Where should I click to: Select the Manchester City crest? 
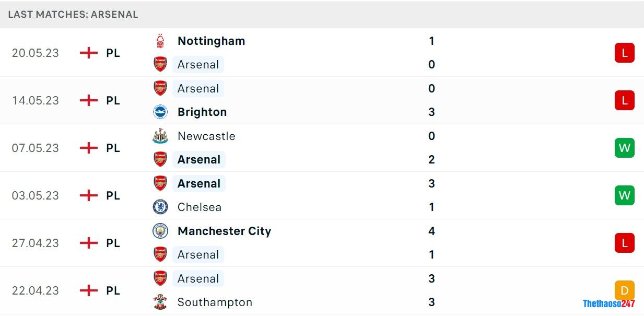coord(160,231)
